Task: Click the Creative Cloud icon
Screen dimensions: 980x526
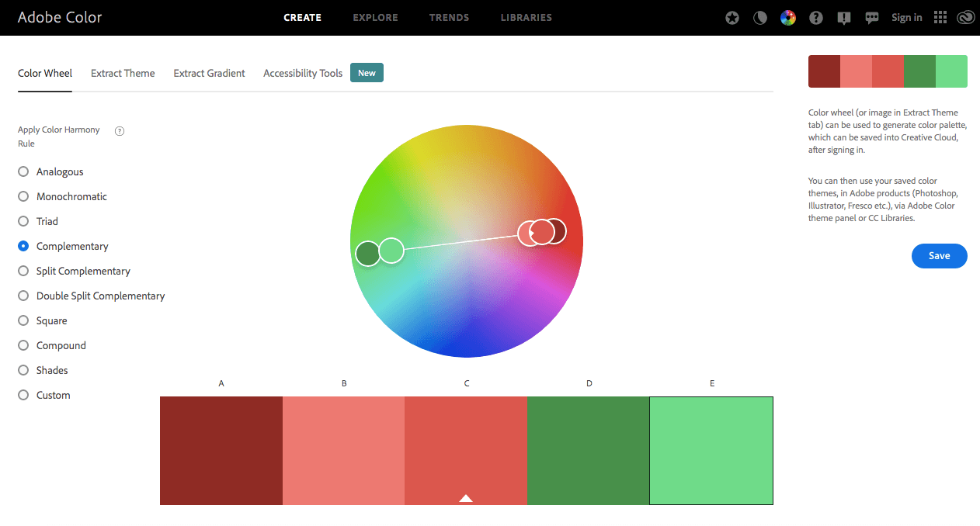Action: point(965,18)
